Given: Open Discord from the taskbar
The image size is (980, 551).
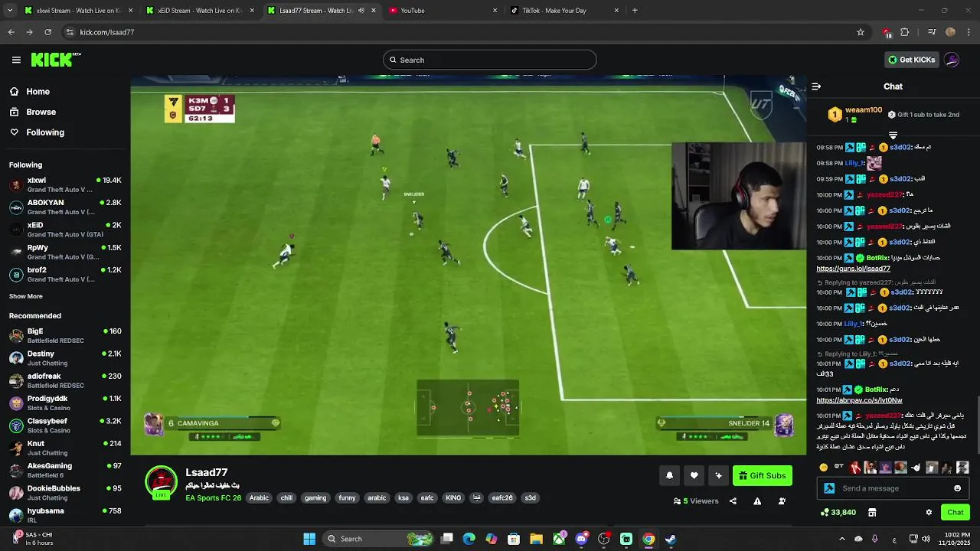Looking at the screenshot, I should 581,539.
